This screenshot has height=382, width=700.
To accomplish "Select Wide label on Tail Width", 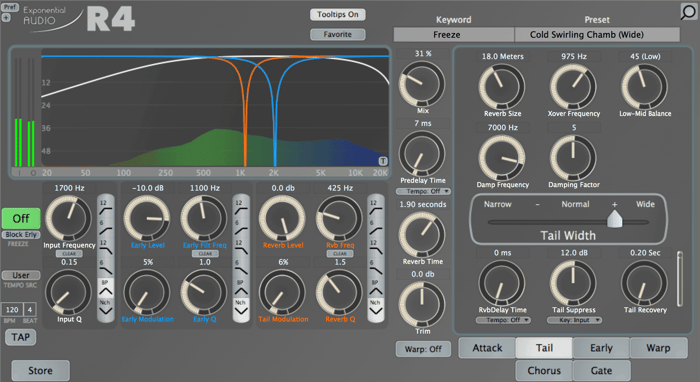I will (645, 204).
